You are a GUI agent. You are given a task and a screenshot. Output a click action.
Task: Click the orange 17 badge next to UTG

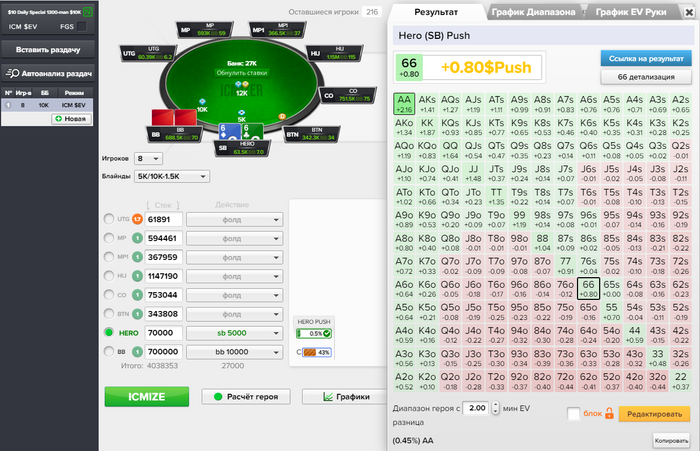pyautogui.click(x=137, y=219)
